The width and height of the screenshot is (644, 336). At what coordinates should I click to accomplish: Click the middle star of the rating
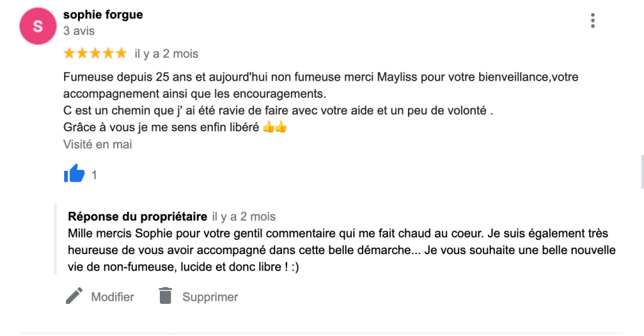(95, 54)
